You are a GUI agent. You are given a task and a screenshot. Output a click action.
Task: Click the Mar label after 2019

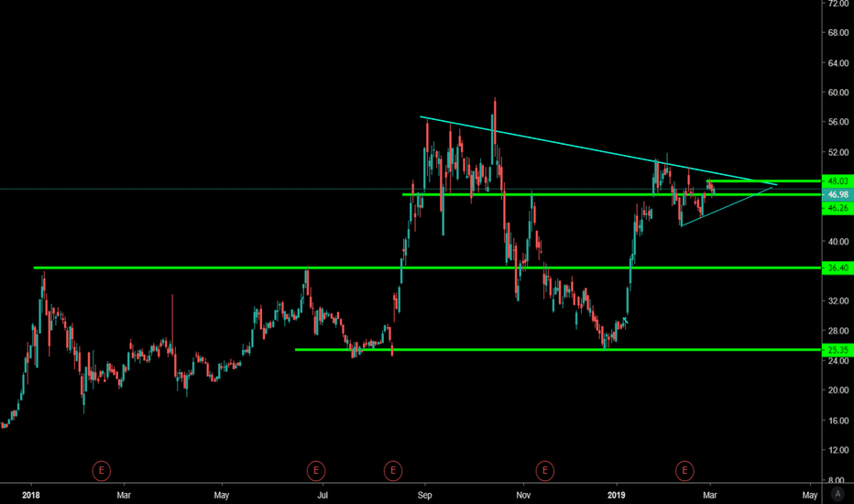click(x=709, y=495)
